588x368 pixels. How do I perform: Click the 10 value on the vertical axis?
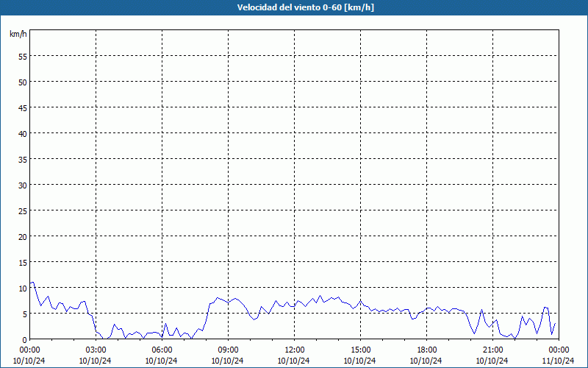(23, 288)
